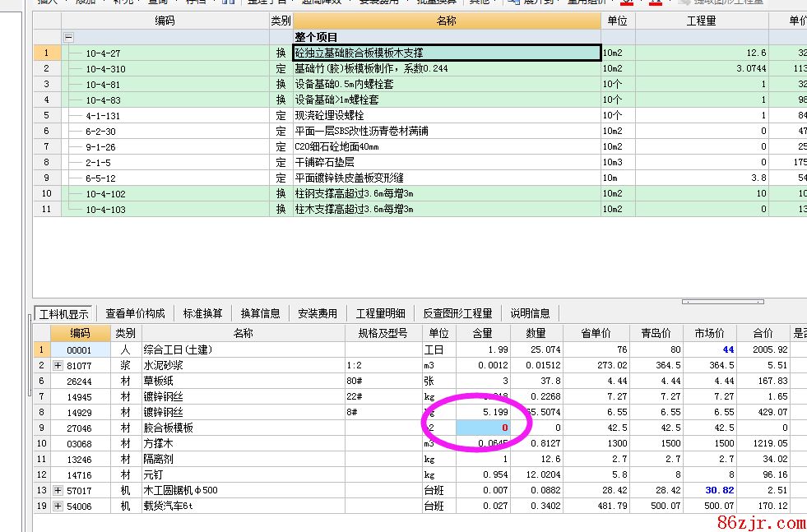The width and height of the screenshot is (807, 532).
Task: Expand material row 81077 水泥砂浆
Action: (x=58, y=365)
